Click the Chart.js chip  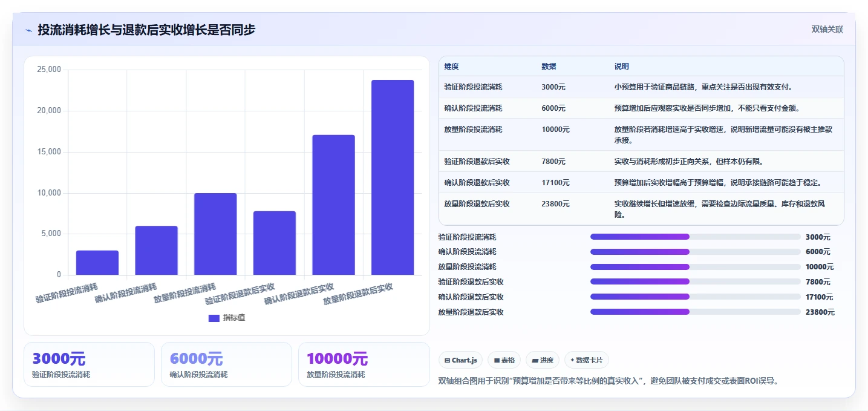[460, 360]
